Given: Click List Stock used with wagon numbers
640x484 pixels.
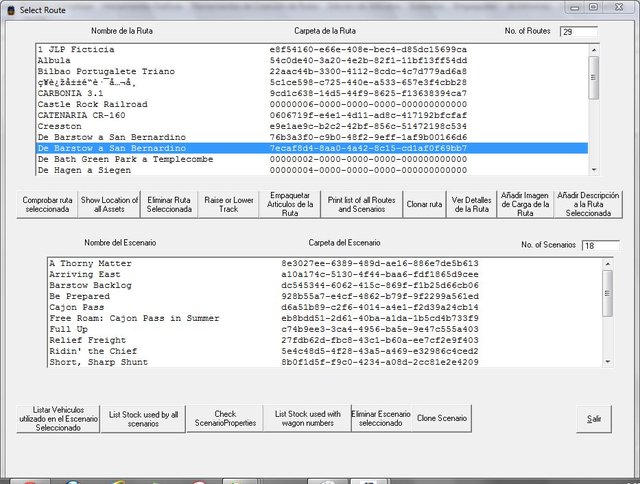Looking at the screenshot, I should coord(306,420).
